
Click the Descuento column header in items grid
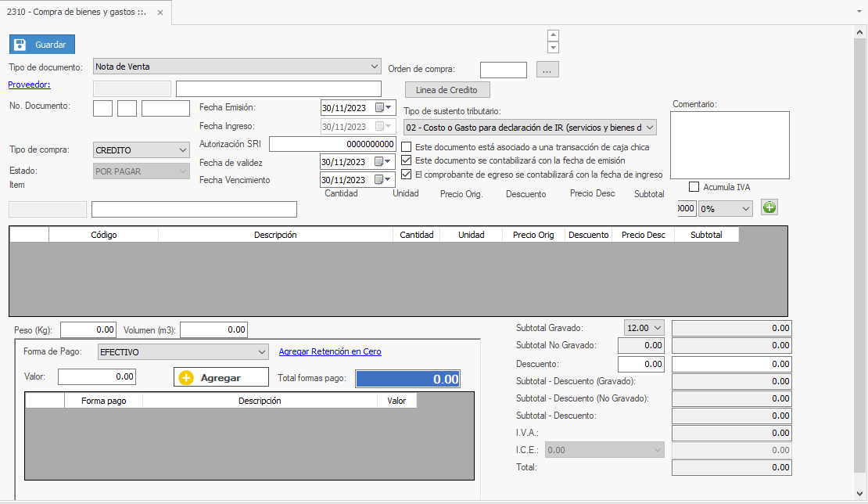click(x=589, y=235)
